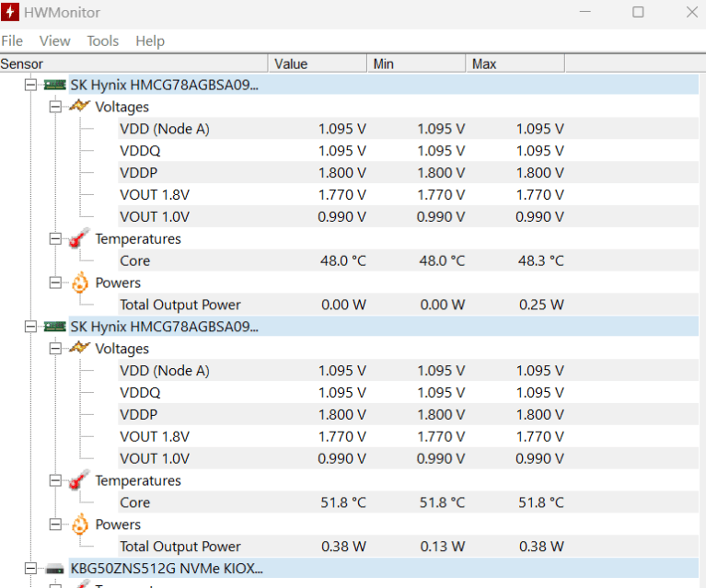706x588 pixels.
Task: Open the Help menu
Action: tap(150, 41)
